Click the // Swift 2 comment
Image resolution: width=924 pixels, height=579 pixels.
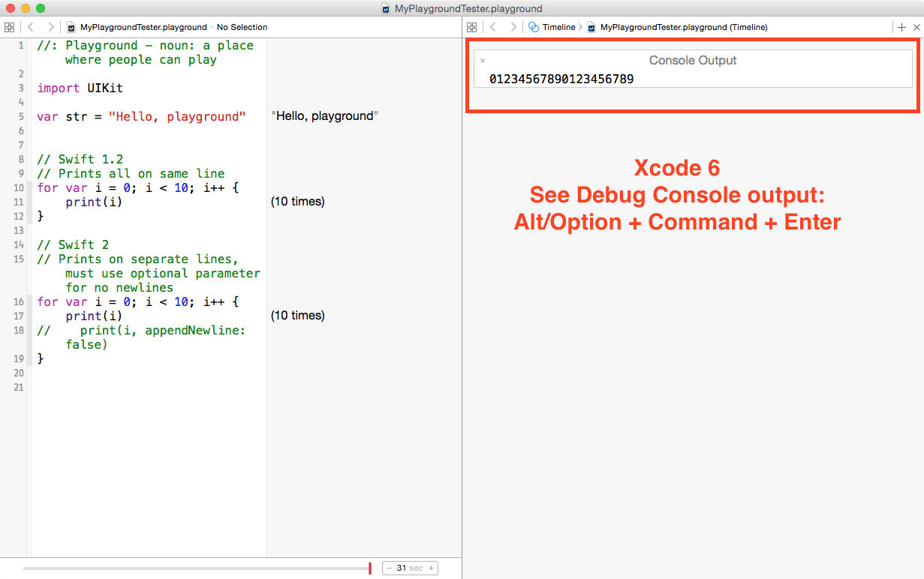click(73, 244)
